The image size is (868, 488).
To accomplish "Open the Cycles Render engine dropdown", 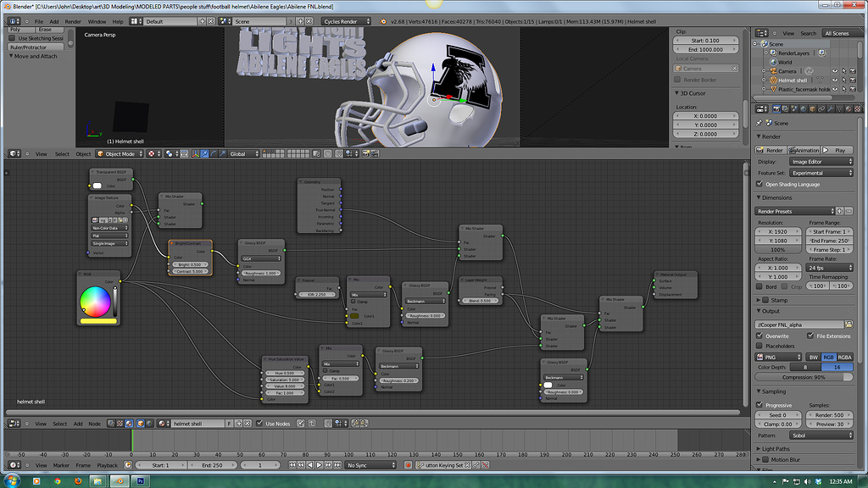I will click(346, 21).
